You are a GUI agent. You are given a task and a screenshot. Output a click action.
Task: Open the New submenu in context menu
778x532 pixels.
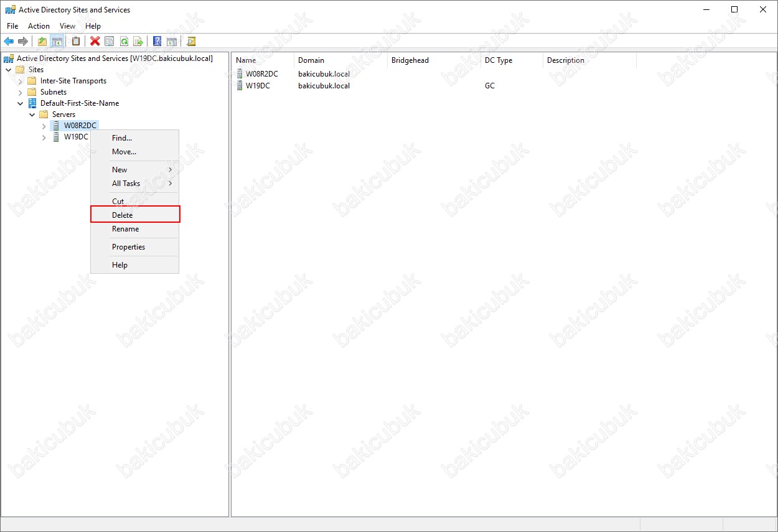134,170
